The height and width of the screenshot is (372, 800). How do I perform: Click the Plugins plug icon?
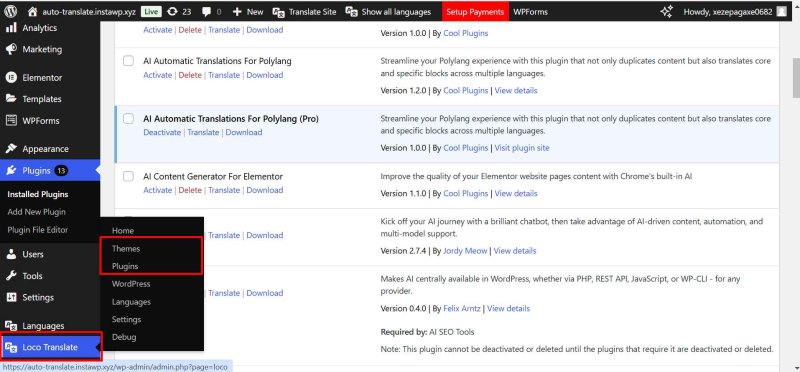(11, 170)
